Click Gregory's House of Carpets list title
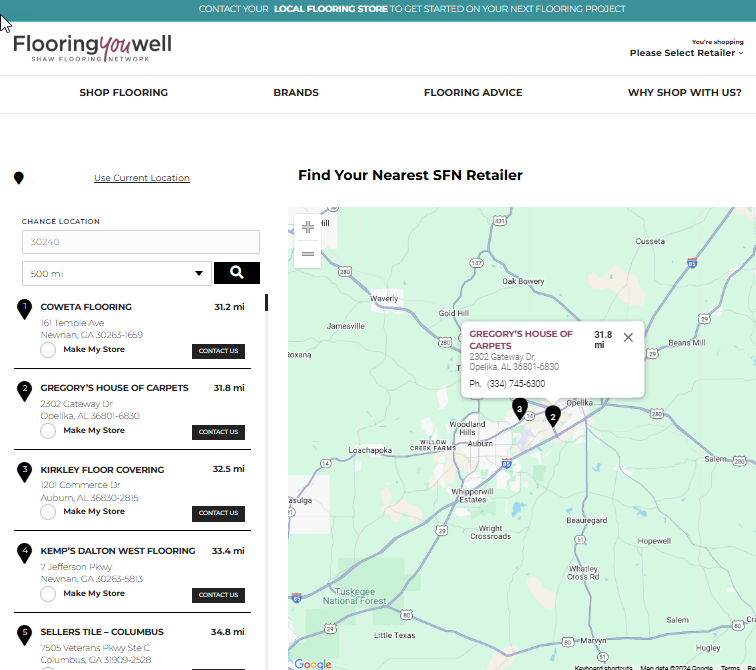Viewport: 756px width, 670px height. click(x=114, y=388)
